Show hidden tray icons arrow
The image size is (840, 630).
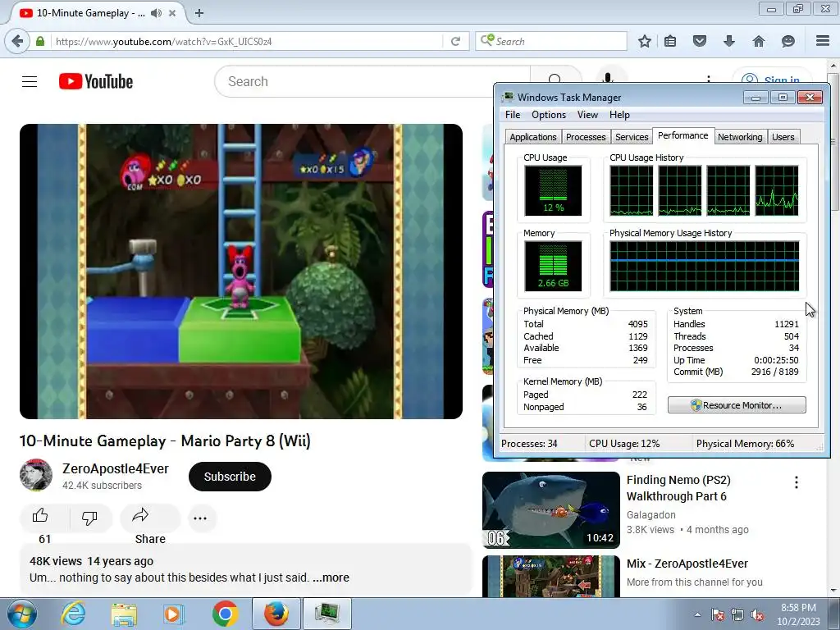coord(697,614)
